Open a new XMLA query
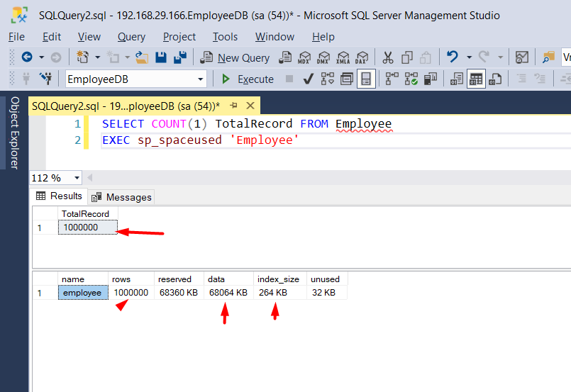This screenshot has height=392, width=571. tap(343, 57)
